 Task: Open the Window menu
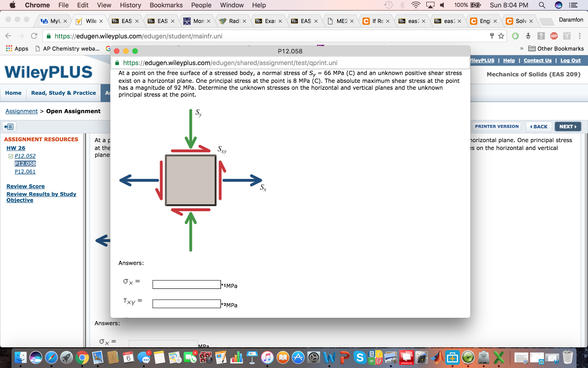(x=232, y=5)
